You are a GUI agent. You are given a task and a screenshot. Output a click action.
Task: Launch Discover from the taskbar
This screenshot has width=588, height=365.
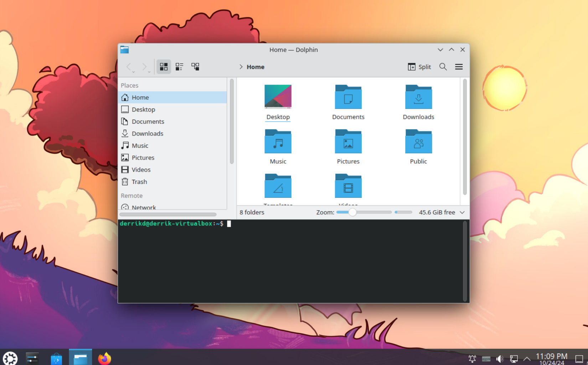[x=56, y=357]
